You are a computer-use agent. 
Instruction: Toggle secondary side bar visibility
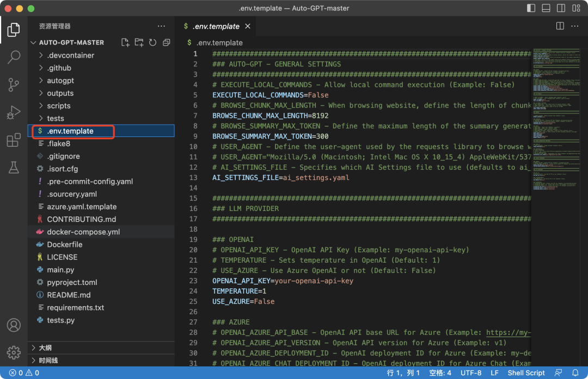[x=561, y=8]
